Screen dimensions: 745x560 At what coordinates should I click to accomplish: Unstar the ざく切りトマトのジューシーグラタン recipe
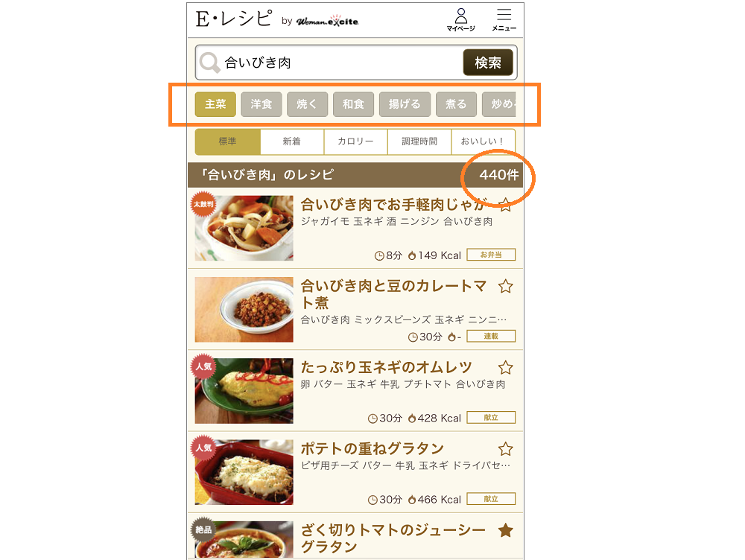click(x=506, y=530)
